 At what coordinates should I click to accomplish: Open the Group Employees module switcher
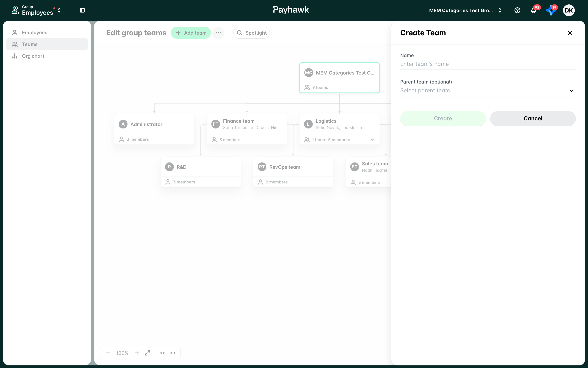tap(36, 10)
